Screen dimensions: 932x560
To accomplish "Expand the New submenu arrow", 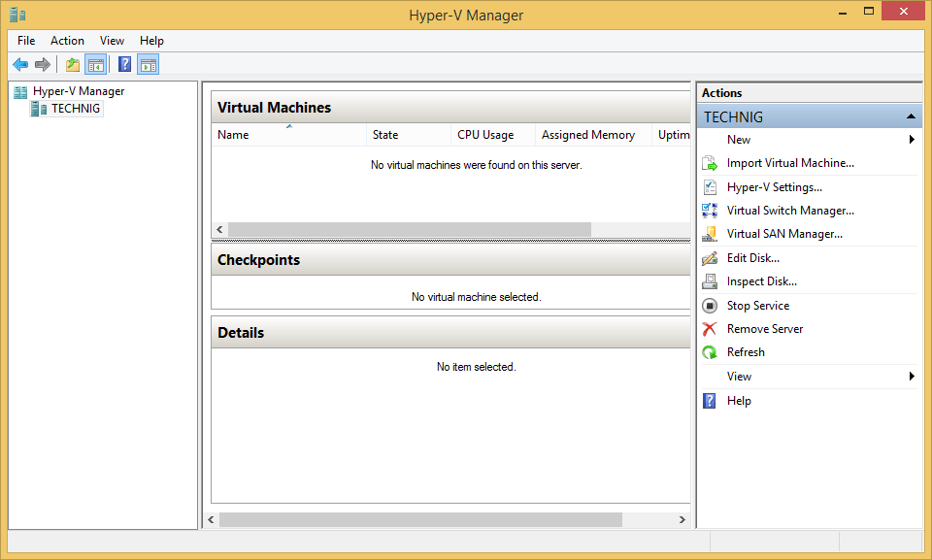I will point(911,139).
